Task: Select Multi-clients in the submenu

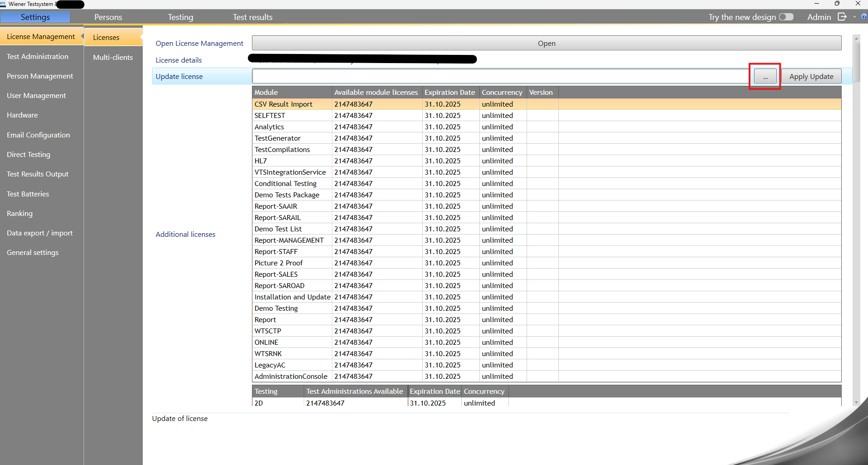Action: click(113, 57)
